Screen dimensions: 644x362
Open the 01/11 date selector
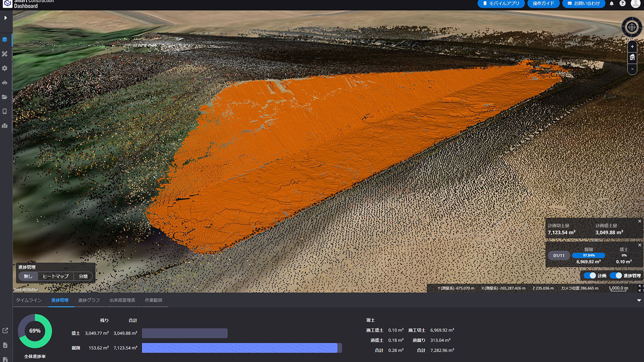[559, 256]
